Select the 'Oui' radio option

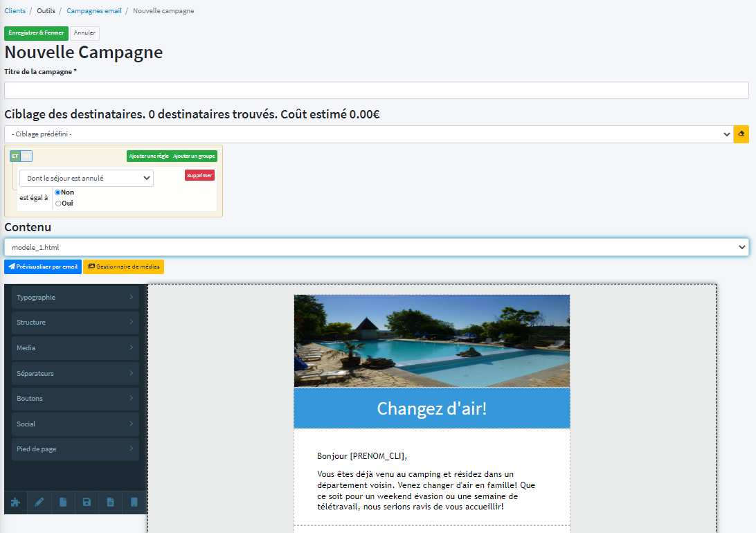click(x=58, y=204)
